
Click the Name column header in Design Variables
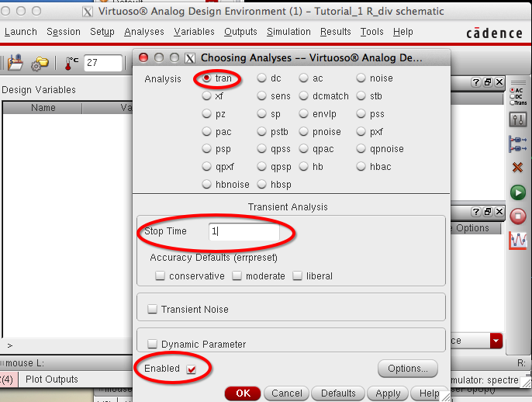point(43,108)
